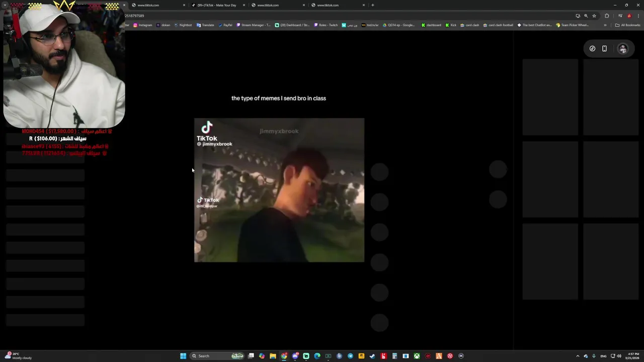Close the TikTok - Make Your Day tab
Viewport: 644px width, 362px height.
(244, 5)
